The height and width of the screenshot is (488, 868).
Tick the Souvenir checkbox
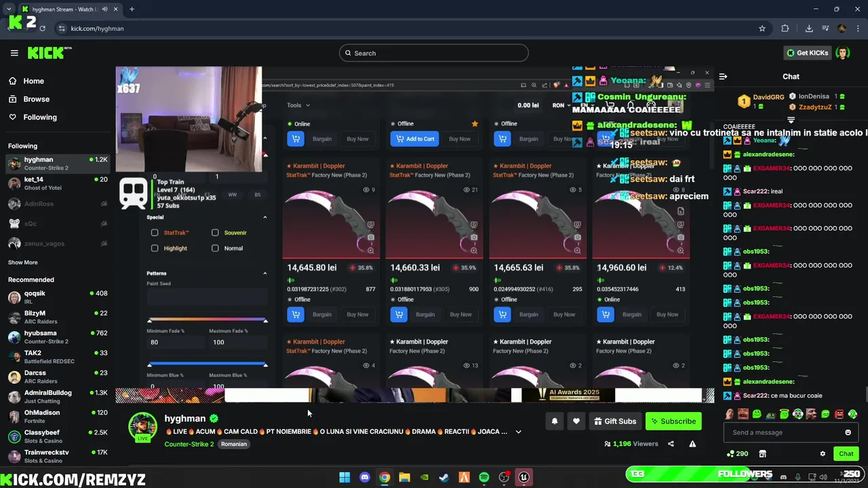[x=215, y=232]
